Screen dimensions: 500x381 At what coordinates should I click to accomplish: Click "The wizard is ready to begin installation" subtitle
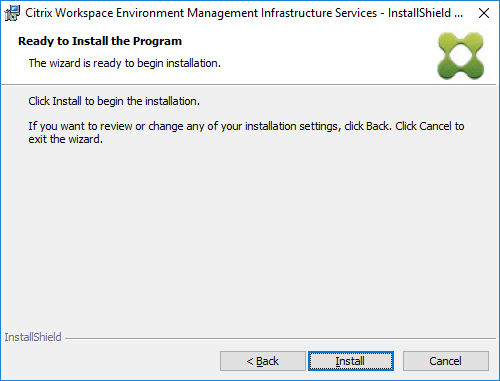point(125,63)
